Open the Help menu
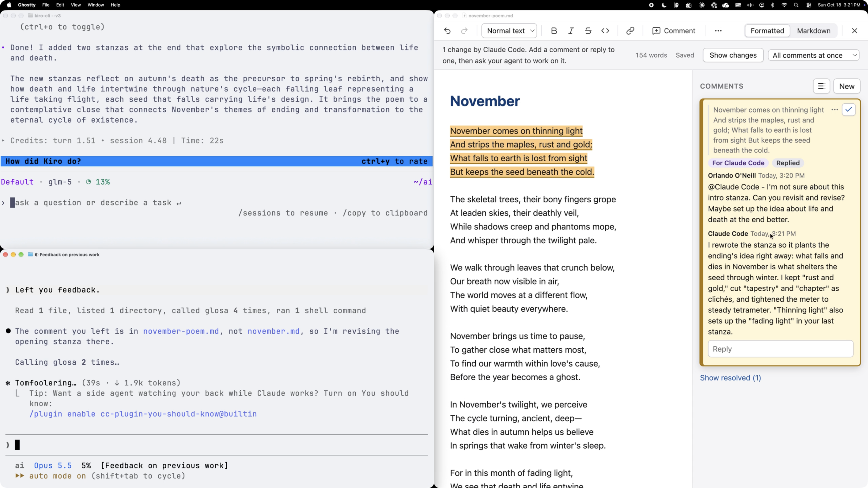The image size is (868, 488). click(115, 5)
